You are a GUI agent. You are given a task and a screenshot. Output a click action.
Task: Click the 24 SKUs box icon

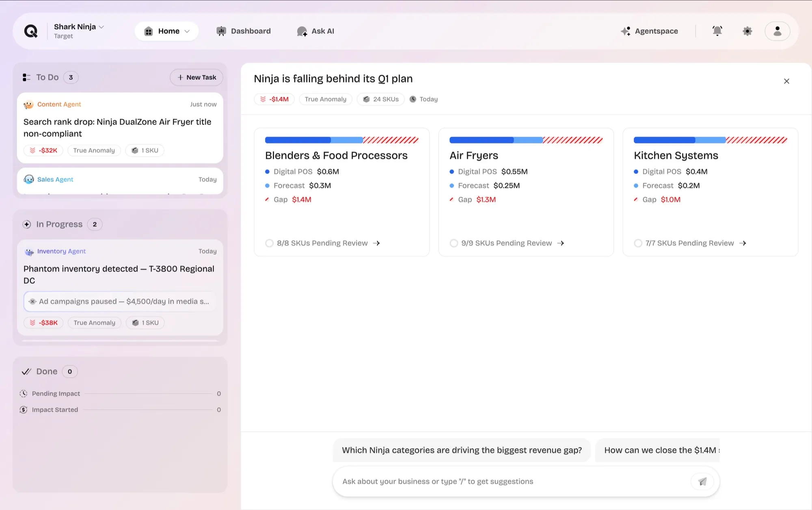pos(366,99)
